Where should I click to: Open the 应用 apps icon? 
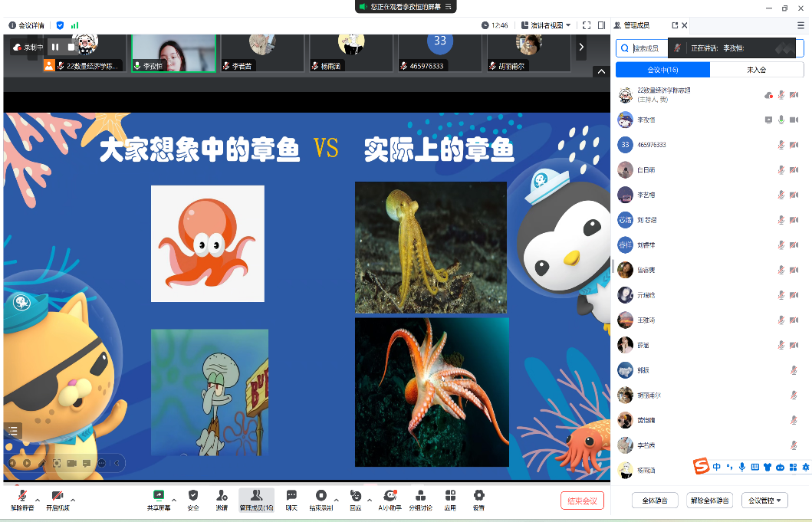pyautogui.click(x=450, y=496)
